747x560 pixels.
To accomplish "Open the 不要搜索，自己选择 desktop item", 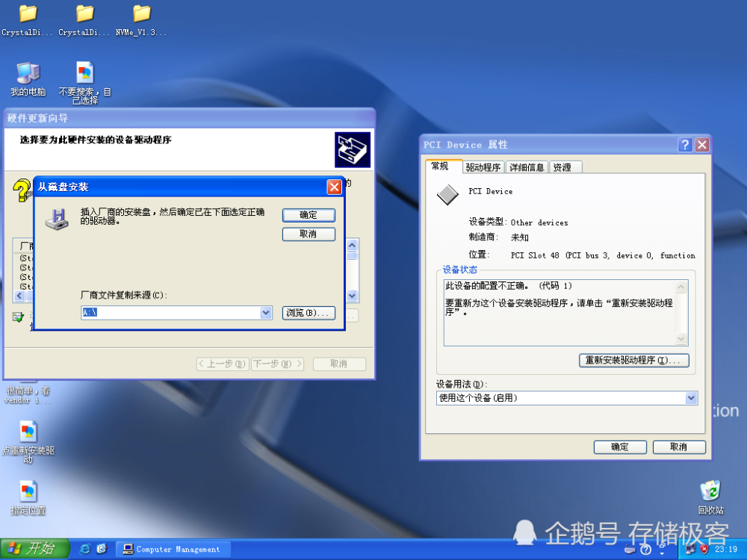I will [x=84, y=71].
